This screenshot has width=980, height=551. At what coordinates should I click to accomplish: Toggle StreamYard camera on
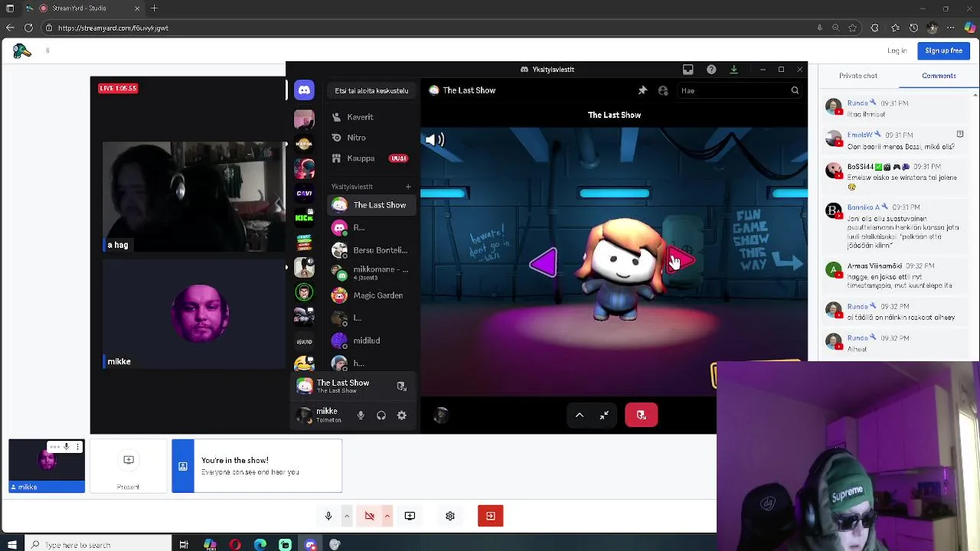point(369,516)
